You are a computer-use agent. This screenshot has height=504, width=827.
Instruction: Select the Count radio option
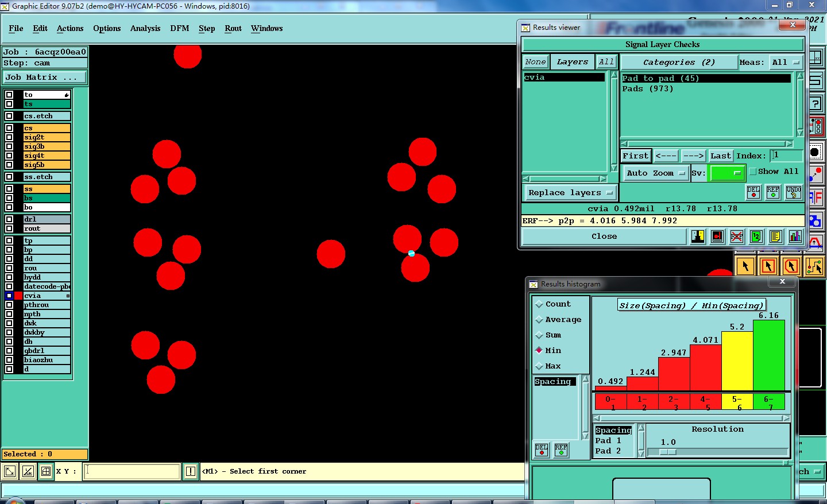[x=539, y=304]
